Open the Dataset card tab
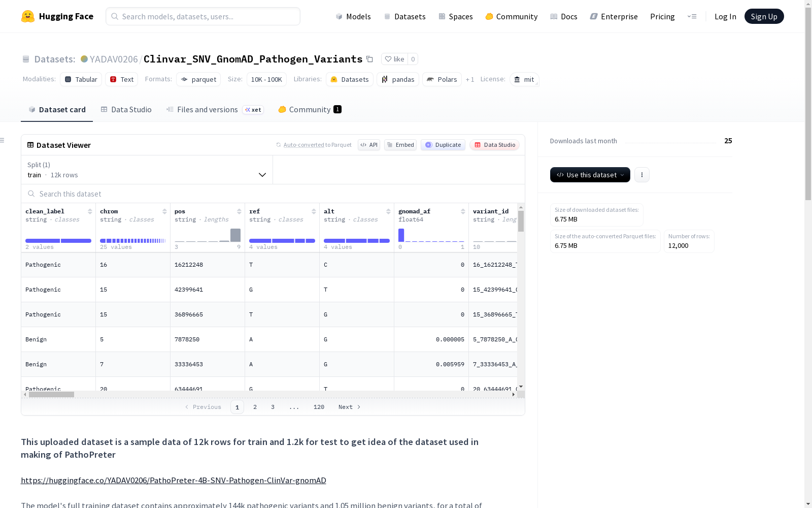812x508 pixels. 57,110
